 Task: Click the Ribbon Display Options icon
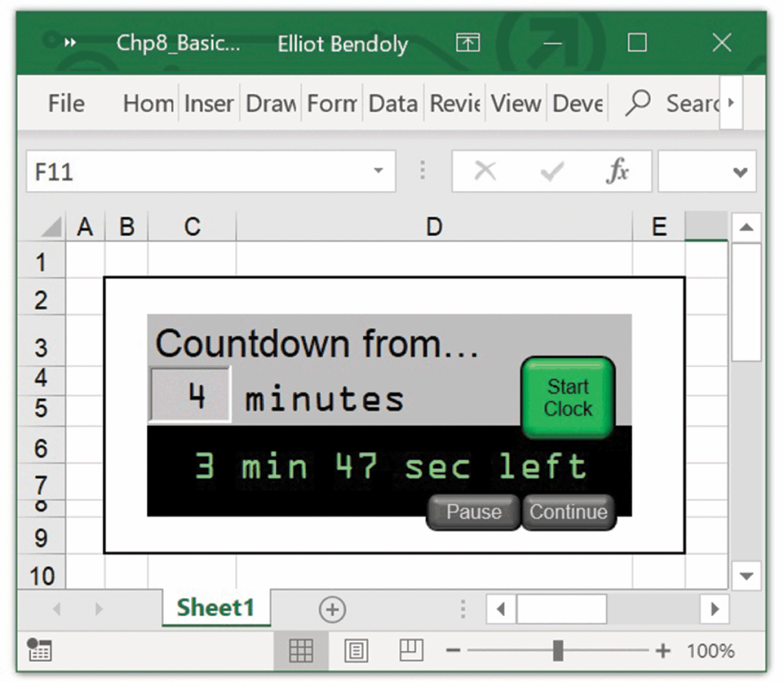click(x=468, y=44)
